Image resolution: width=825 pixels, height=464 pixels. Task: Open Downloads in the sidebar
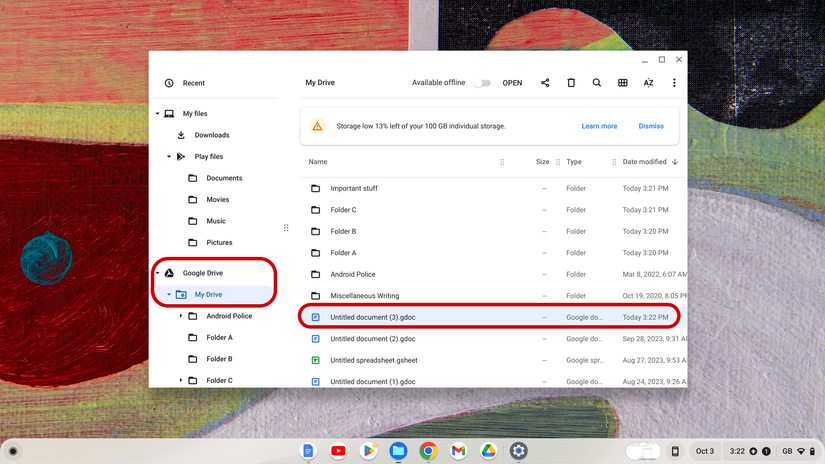pos(211,135)
